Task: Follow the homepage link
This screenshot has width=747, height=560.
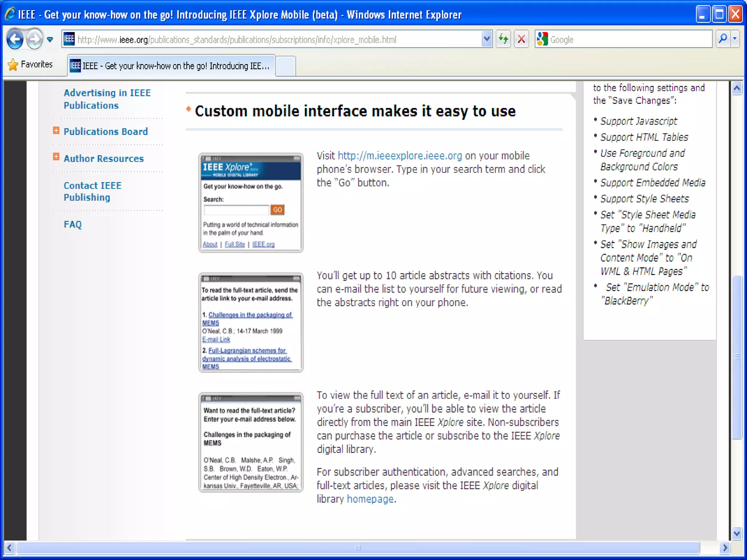Action: (370, 499)
